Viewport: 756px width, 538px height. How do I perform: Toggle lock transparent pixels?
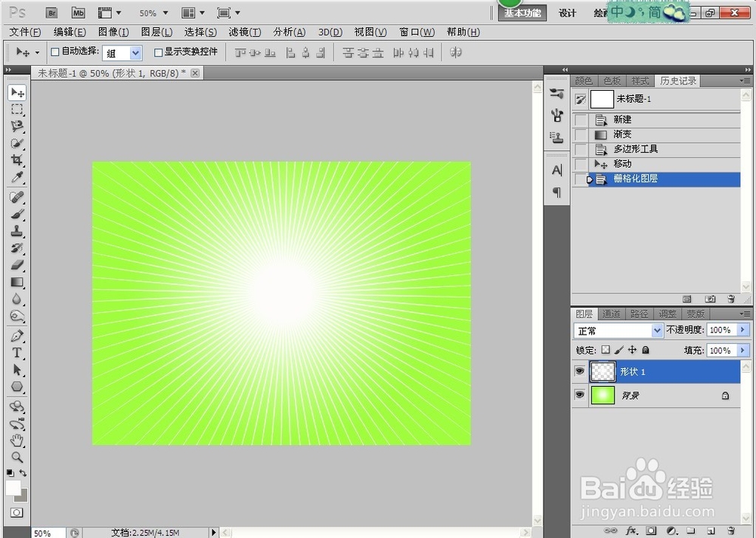click(x=606, y=350)
